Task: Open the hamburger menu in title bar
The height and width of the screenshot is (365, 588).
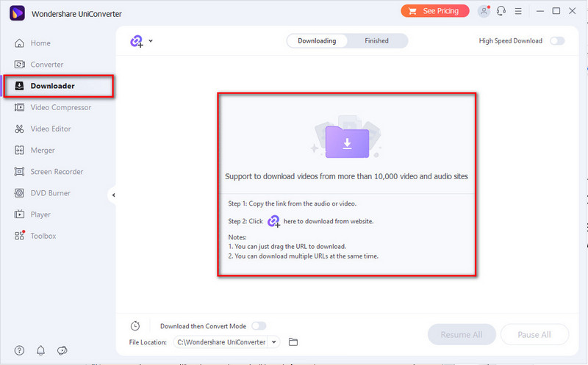Action: (518, 11)
